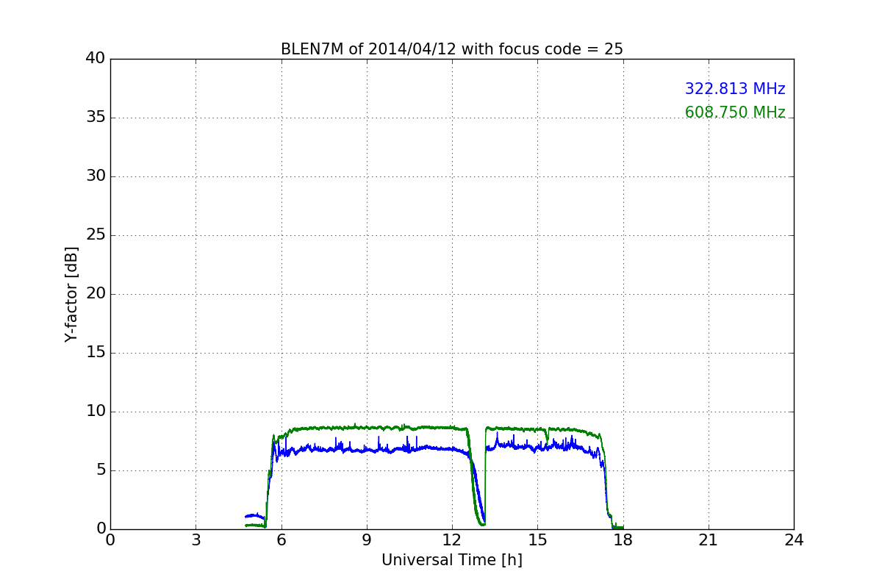Click the 'Y-factor [dB]' axis label
The image size is (882, 588).
(x=71, y=294)
